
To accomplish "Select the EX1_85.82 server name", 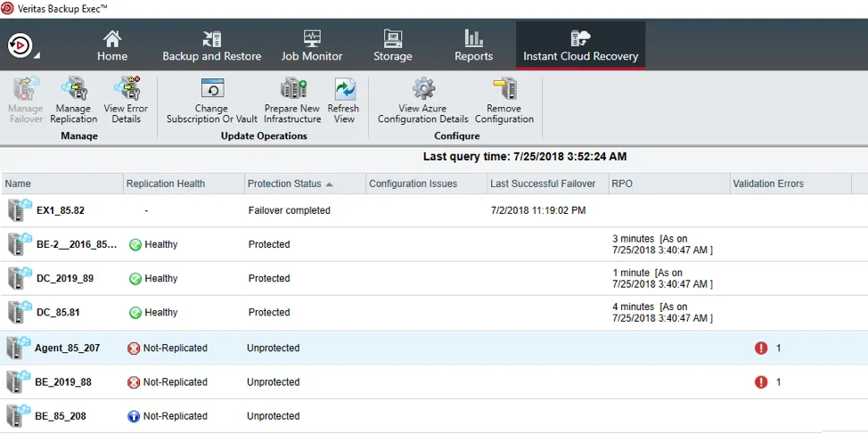I will point(61,210).
